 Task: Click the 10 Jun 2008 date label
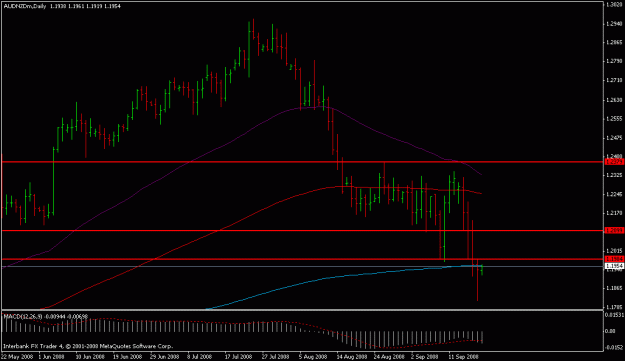pos(90,357)
